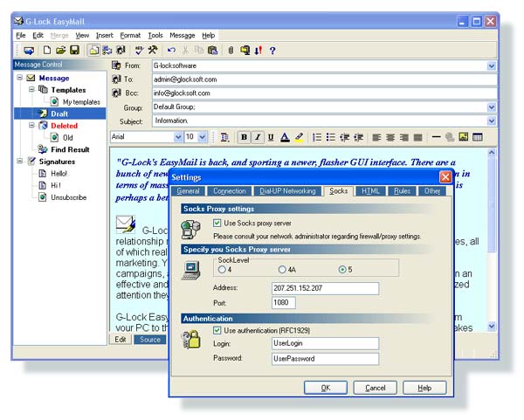This screenshot has width=524, height=420.
Task: Select SockLevel 4 radio button
Action: tap(222, 269)
